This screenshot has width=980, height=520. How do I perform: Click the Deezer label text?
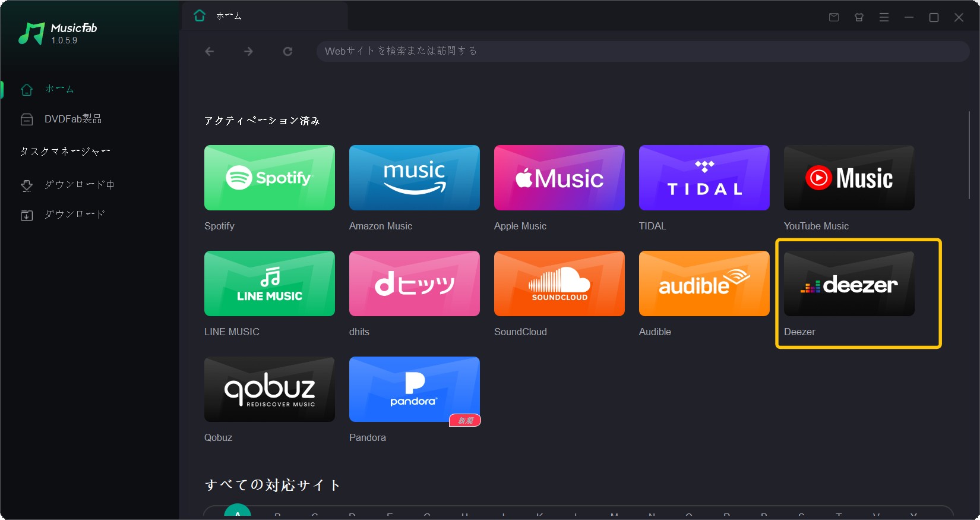(799, 332)
